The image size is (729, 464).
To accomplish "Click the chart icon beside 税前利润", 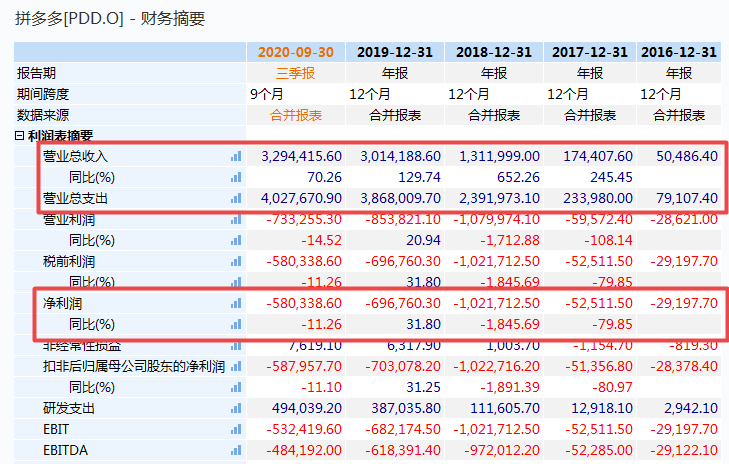I will coord(237,261).
